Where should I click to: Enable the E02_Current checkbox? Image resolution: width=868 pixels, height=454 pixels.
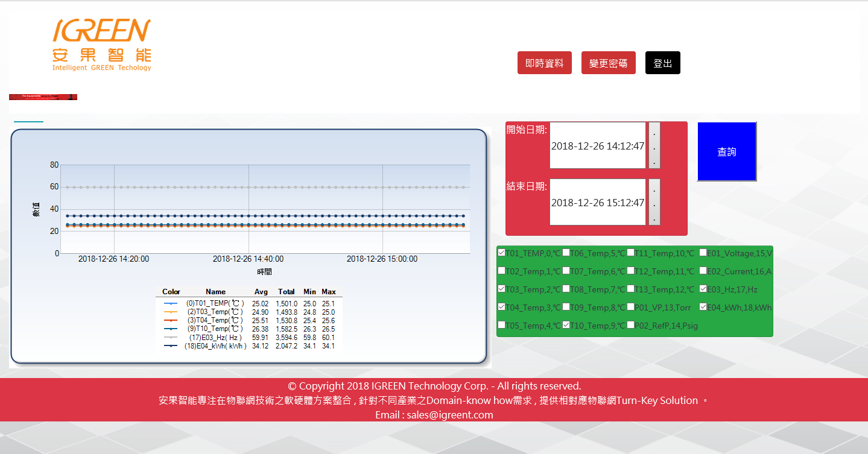pos(703,271)
